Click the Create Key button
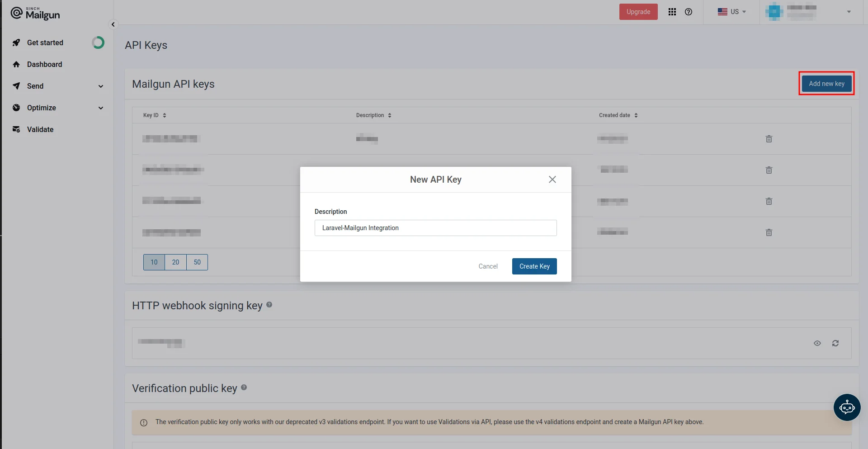 (534, 266)
